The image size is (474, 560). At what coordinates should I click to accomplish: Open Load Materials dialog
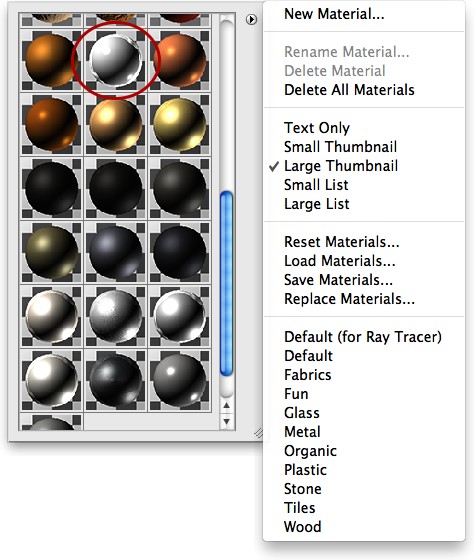coord(339,261)
